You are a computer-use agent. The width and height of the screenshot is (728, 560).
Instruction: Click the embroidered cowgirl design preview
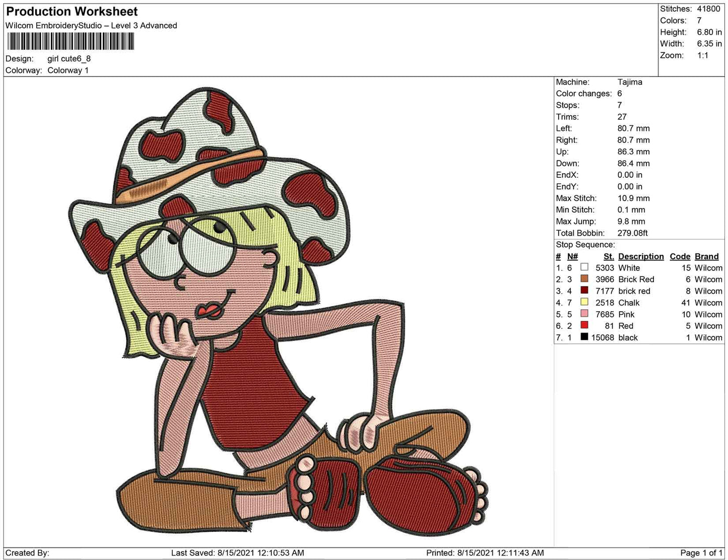(x=278, y=312)
